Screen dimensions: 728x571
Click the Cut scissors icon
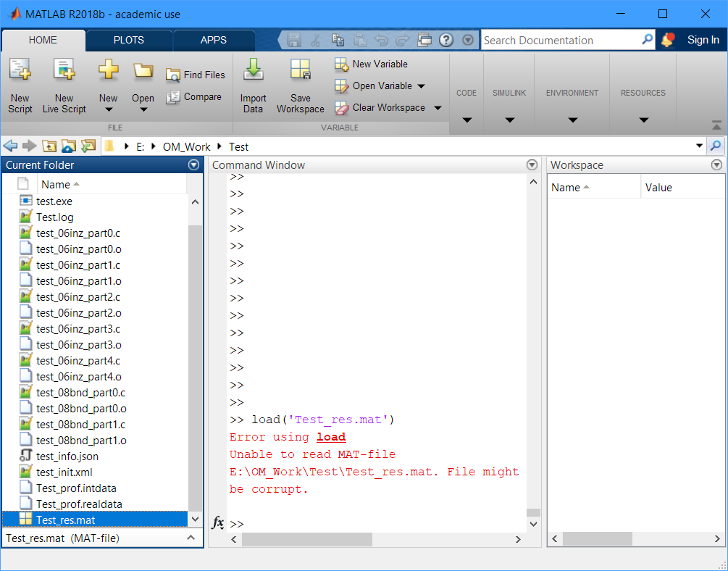(x=316, y=40)
